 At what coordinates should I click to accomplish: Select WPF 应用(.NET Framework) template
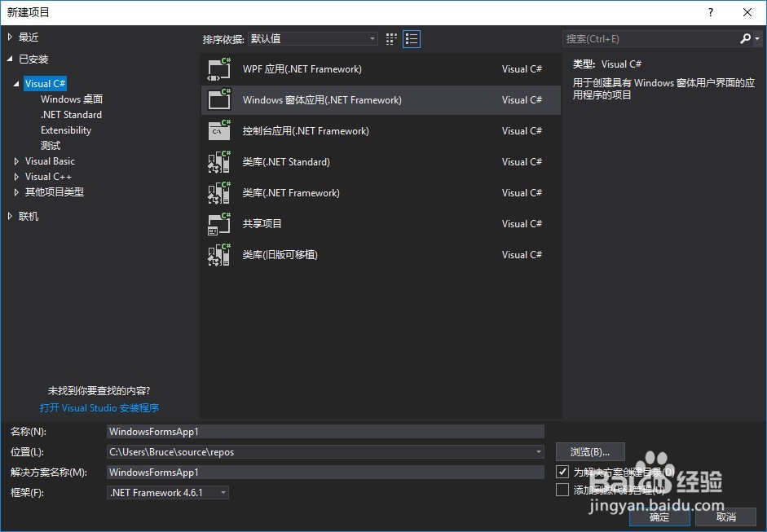point(381,69)
